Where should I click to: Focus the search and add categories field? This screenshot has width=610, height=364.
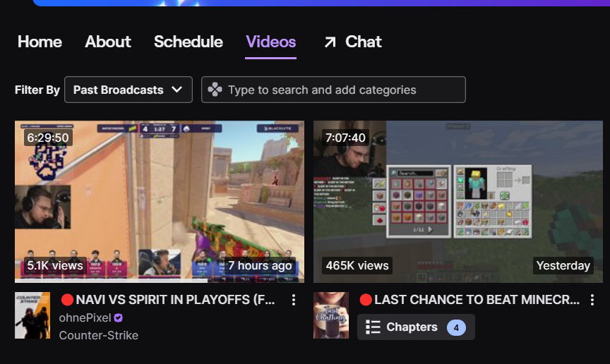coord(333,90)
